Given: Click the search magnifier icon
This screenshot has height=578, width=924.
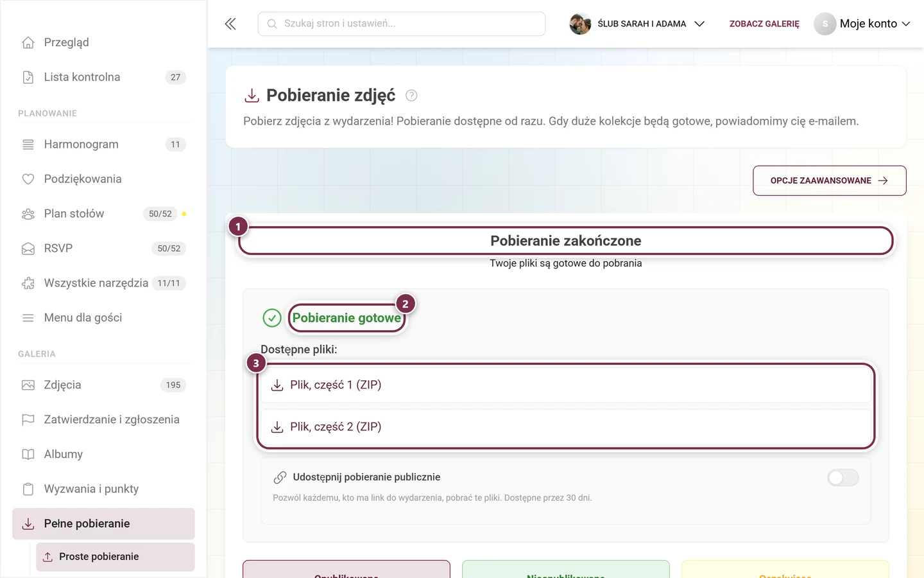Looking at the screenshot, I should click(272, 24).
